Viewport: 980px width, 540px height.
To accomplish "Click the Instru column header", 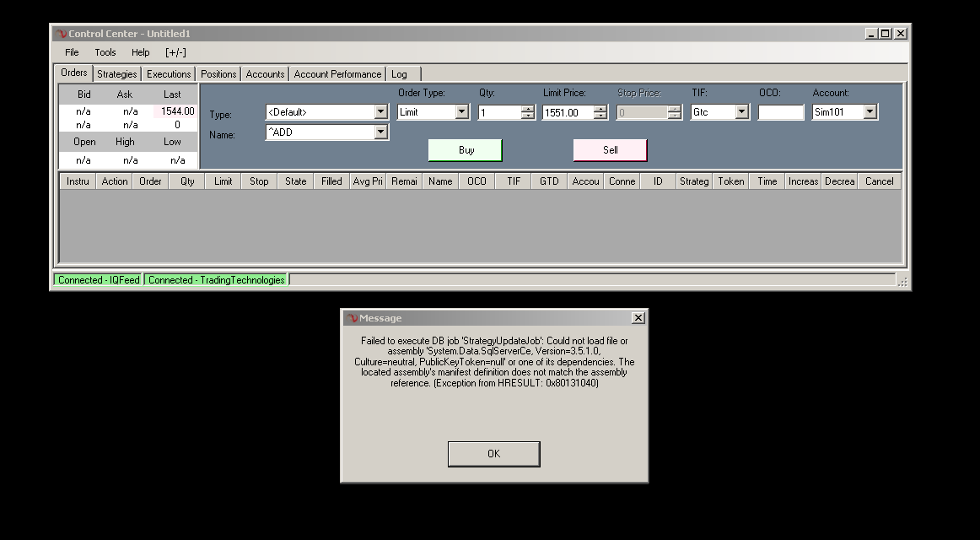I will pos(78,181).
